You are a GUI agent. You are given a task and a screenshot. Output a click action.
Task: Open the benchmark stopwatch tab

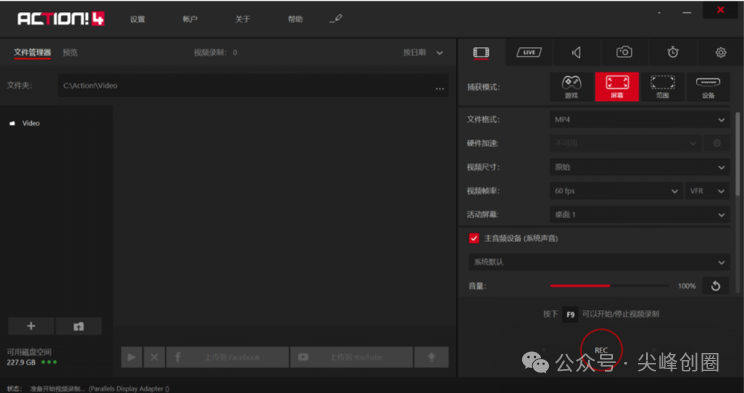pyautogui.click(x=673, y=52)
